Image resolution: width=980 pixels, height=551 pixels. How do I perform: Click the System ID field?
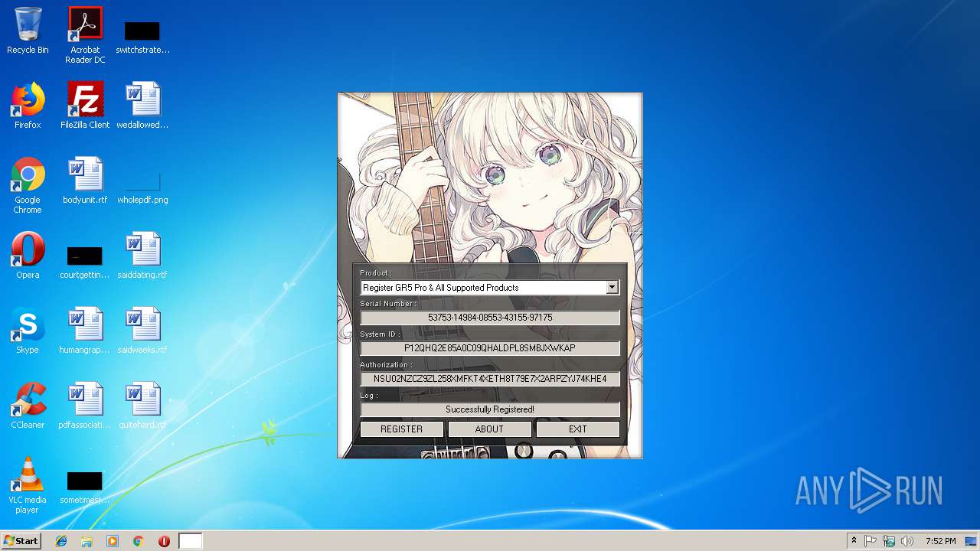pyautogui.click(x=490, y=348)
